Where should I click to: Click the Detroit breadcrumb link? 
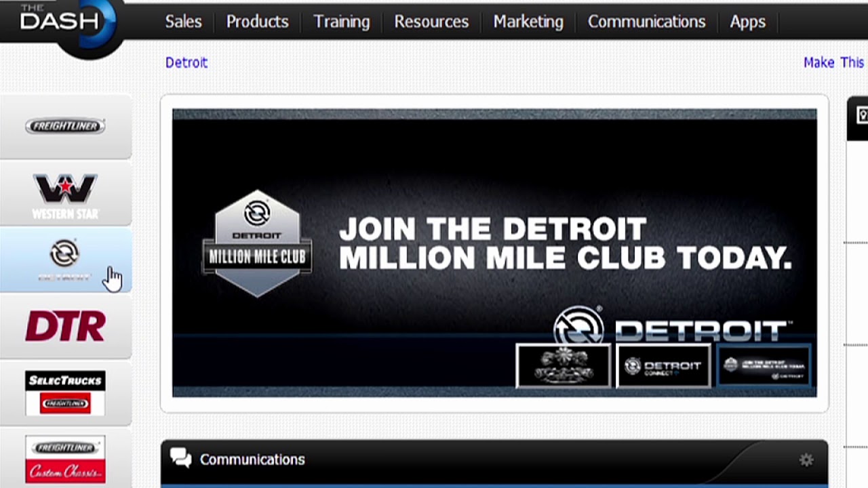[x=186, y=62]
